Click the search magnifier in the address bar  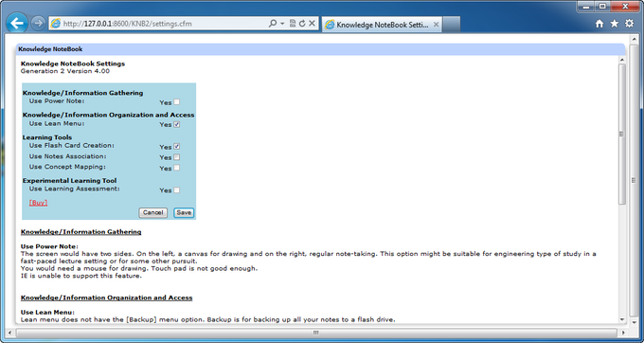(273, 24)
